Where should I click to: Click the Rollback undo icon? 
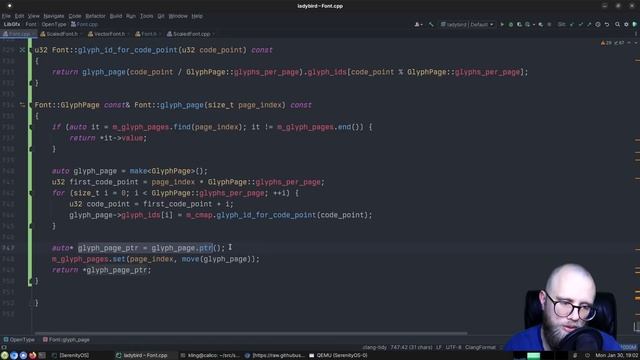coord(607,24)
